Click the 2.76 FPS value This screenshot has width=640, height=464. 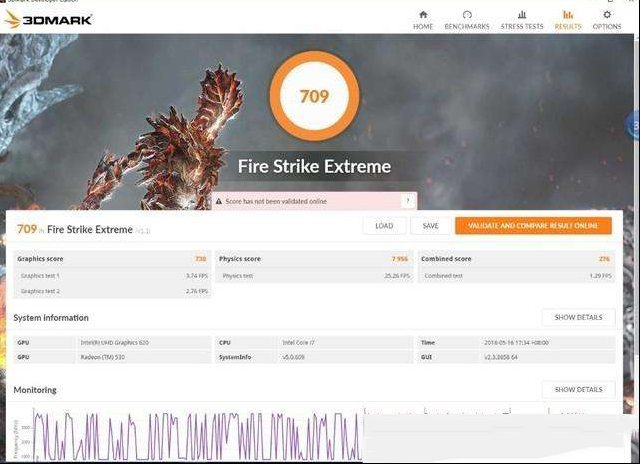click(x=197, y=291)
